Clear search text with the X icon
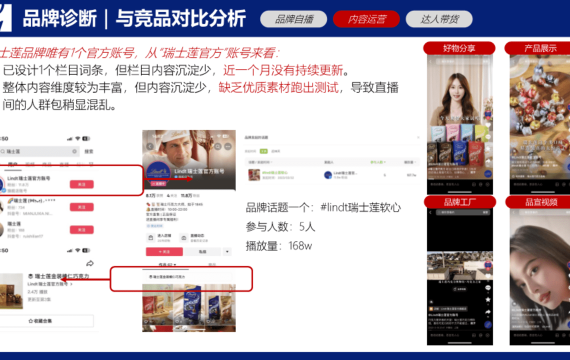The width and height of the screenshot is (570, 360). coord(74,151)
